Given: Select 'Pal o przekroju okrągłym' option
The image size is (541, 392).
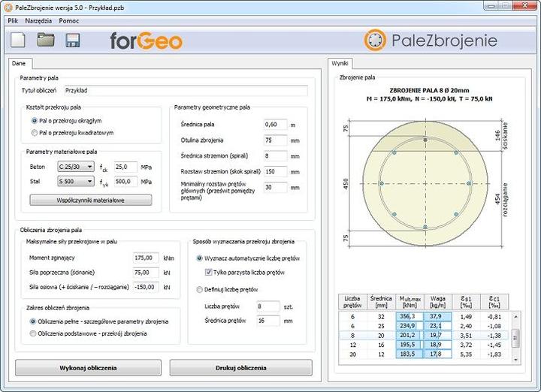Looking at the screenshot, I should [34, 120].
